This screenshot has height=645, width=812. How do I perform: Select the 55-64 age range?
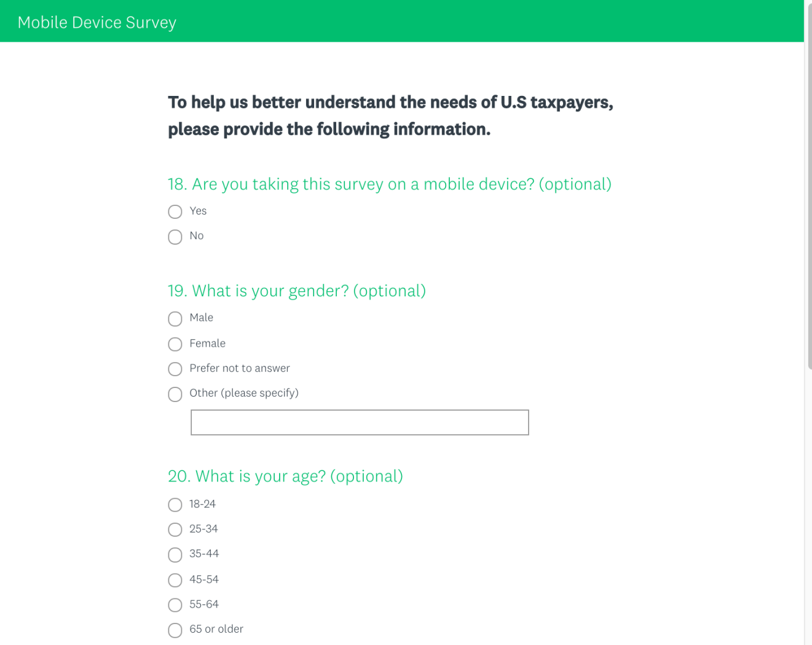tap(175, 605)
